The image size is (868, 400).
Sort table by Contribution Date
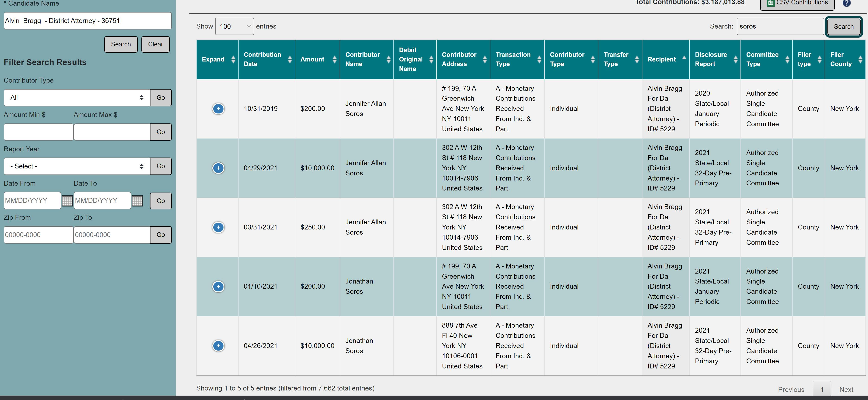click(266, 59)
